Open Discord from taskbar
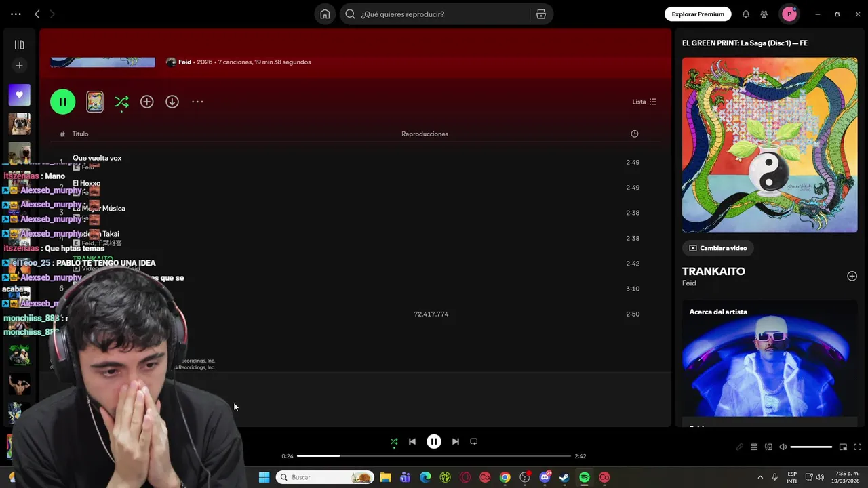 pyautogui.click(x=545, y=477)
